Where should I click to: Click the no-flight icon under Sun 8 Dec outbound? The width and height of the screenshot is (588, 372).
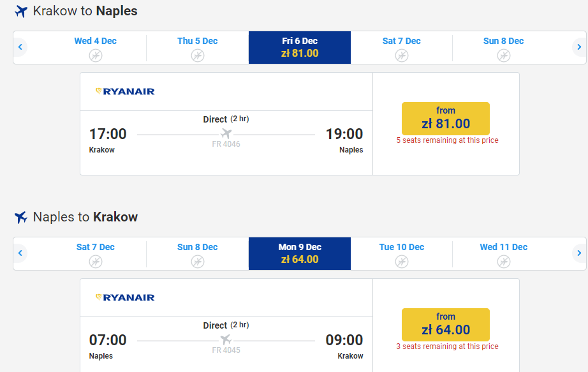pos(503,56)
